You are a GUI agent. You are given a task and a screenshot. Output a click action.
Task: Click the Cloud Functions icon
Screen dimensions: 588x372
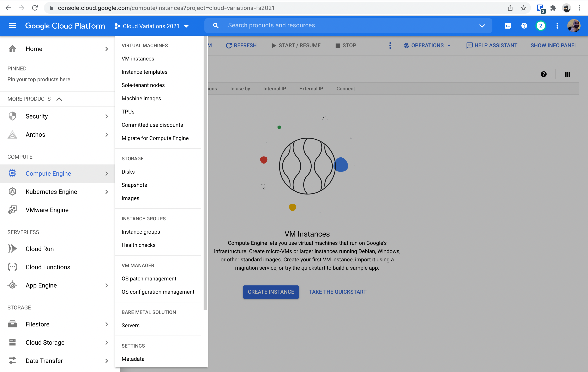[x=12, y=267]
